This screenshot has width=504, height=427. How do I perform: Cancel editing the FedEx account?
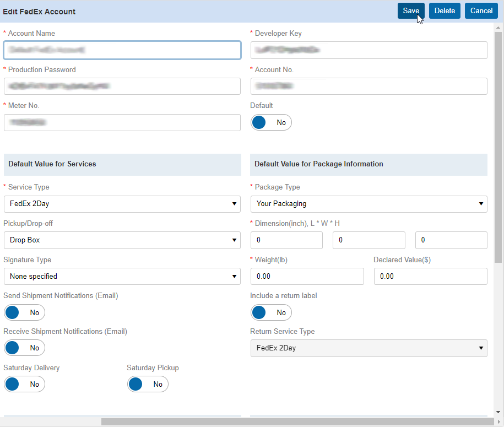[x=481, y=11]
